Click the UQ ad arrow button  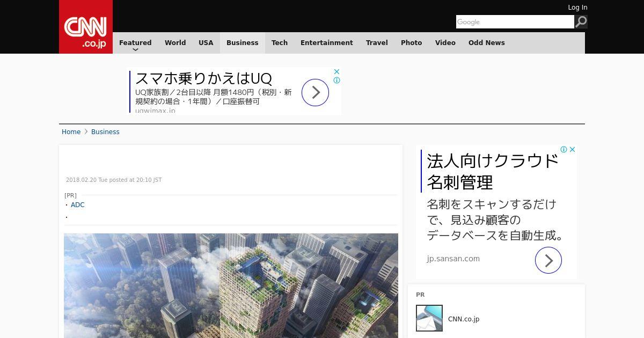click(x=315, y=92)
